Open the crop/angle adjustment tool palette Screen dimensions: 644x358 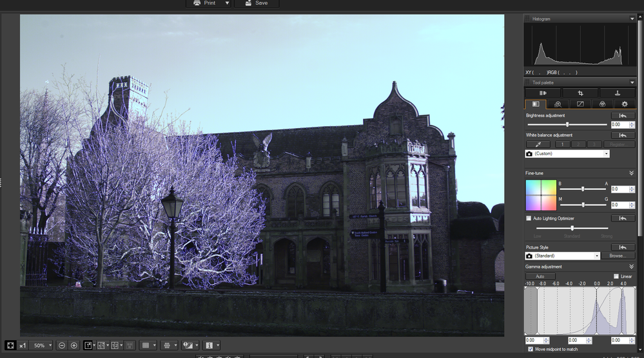[580, 93]
